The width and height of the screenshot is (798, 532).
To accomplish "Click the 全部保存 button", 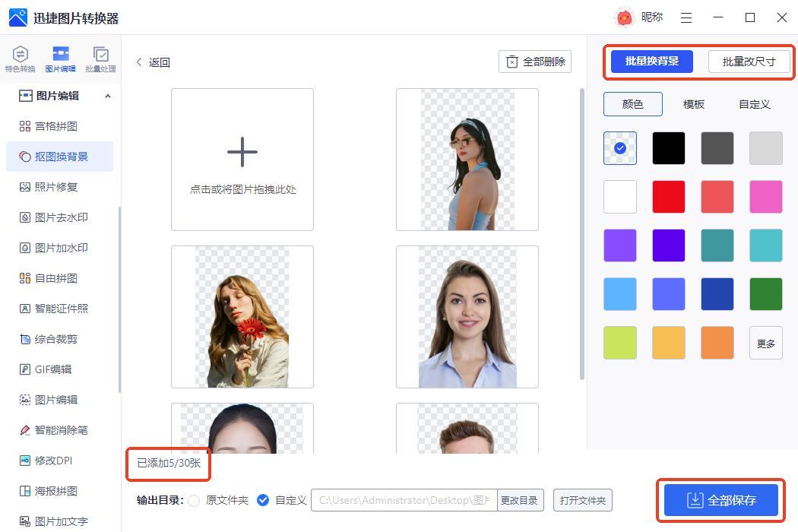I will pos(721,500).
